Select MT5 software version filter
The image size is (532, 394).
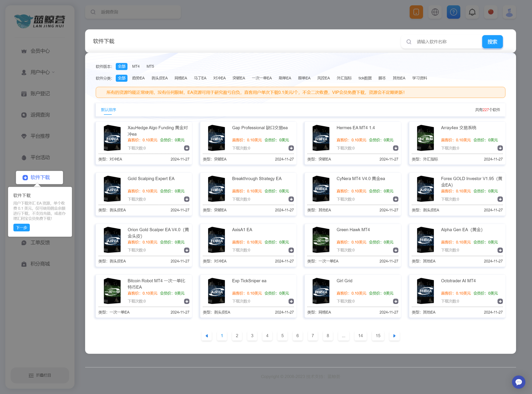coord(150,66)
